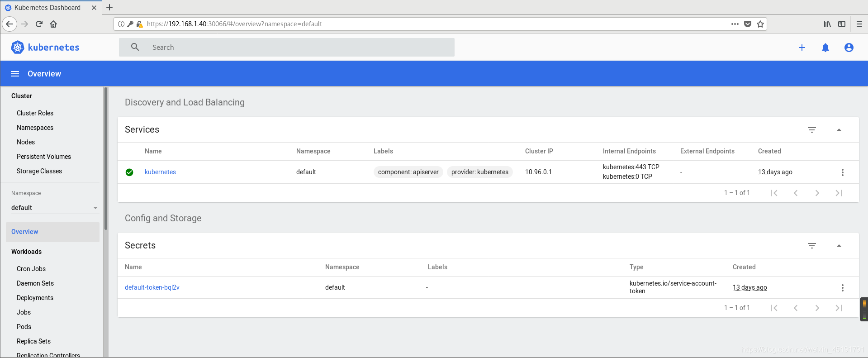Viewport: 868px width, 358px height.
Task: Open Cluster Roles in sidebar
Action: [x=35, y=113]
